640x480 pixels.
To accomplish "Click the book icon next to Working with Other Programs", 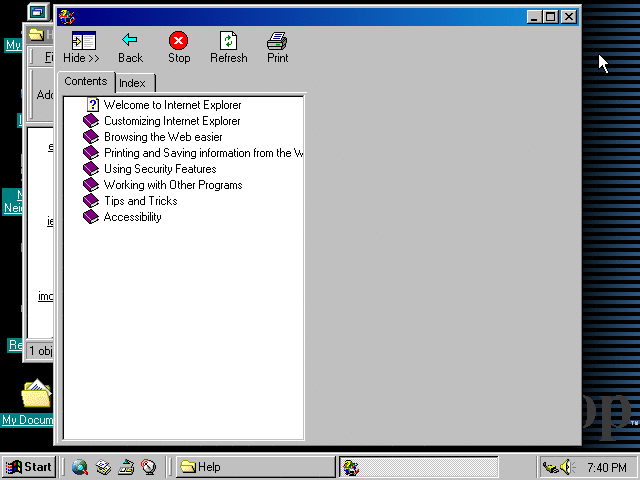I will (x=91, y=185).
